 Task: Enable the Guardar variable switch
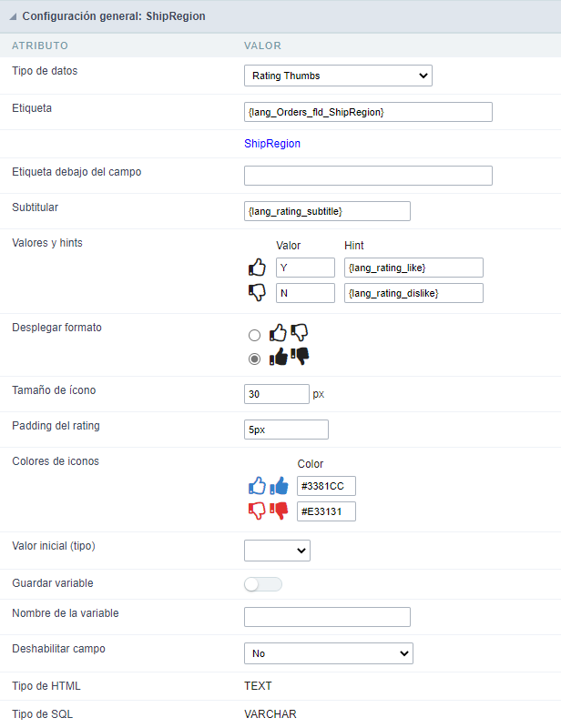(261, 583)
